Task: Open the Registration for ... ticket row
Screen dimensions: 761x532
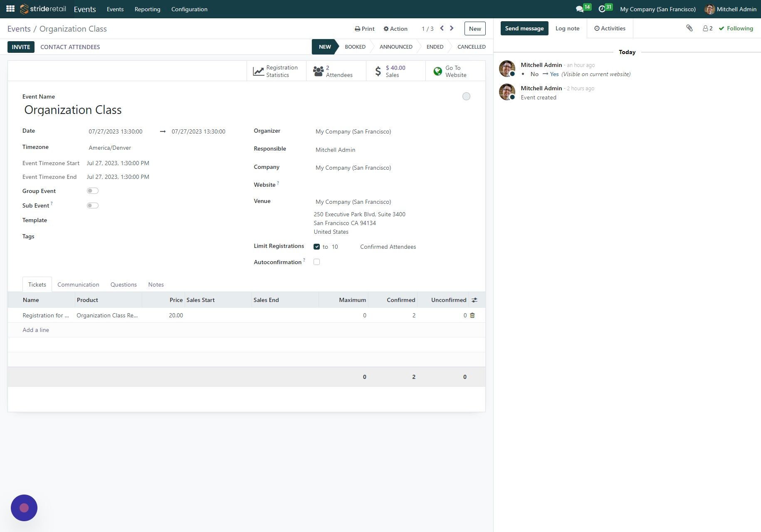Action: [x=46, y=315]
